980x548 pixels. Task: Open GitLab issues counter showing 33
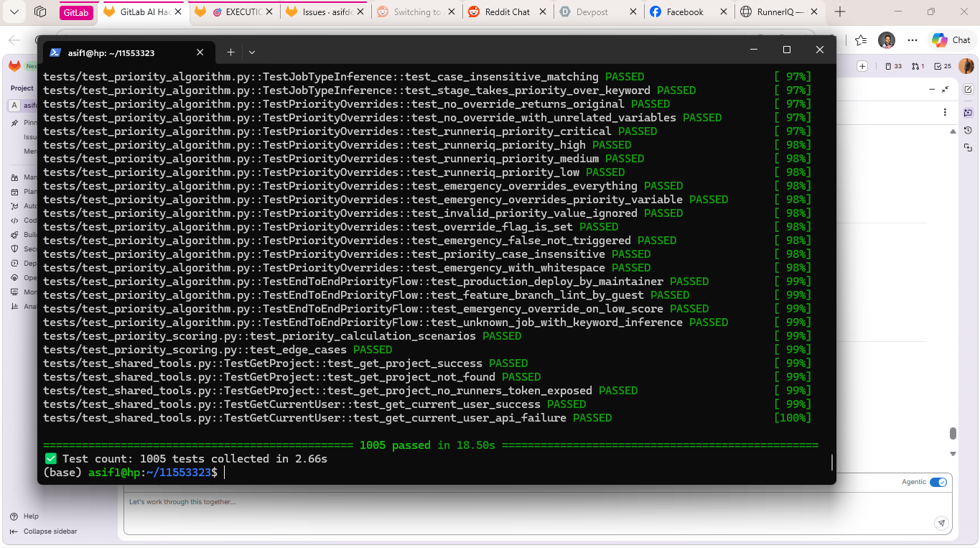pos(893,66)
